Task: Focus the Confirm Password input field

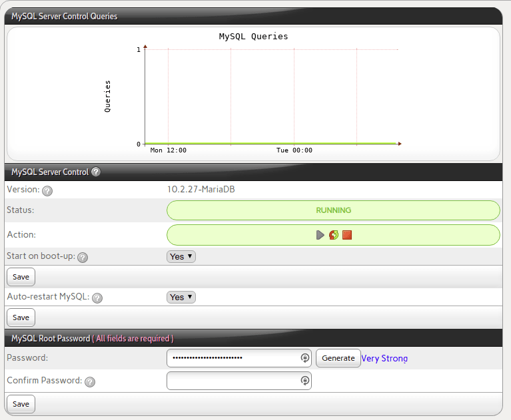Action: point(239,381)
